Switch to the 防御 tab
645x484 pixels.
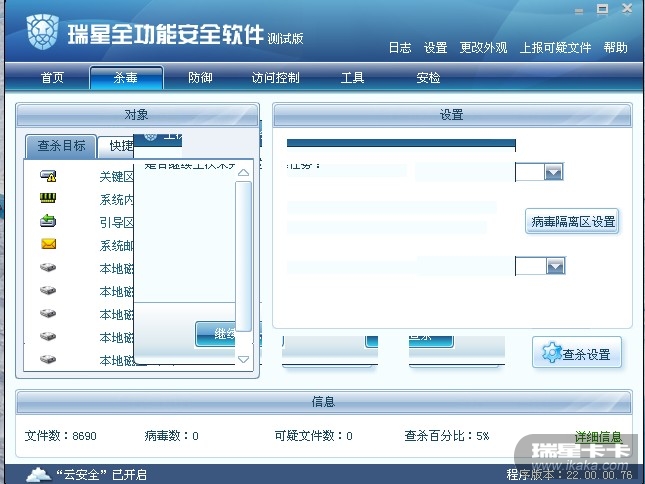pyautogui.click(x=200, y=77)
